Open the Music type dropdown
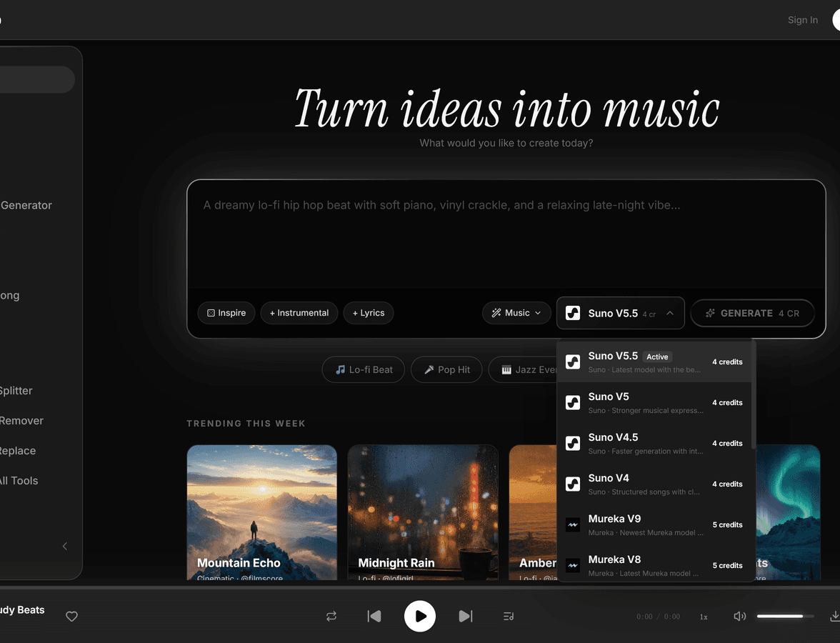Image resolution: width=840 pixels, height=643 pixels. (x=516, y=313)
